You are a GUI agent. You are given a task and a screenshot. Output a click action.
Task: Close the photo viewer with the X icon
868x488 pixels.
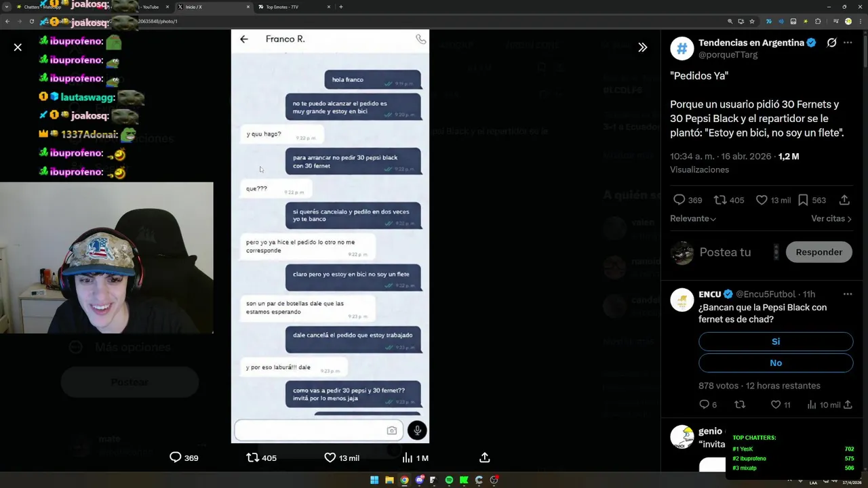[x=18, y=47]
